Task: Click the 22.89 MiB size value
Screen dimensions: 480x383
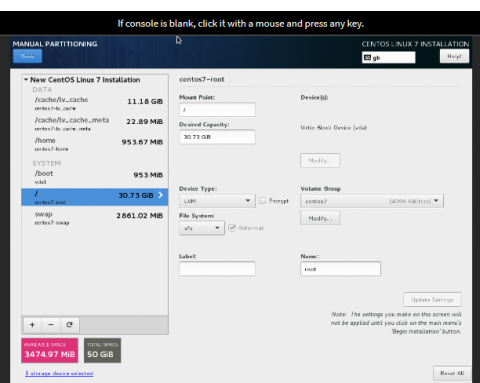Action: coord(145,122)
